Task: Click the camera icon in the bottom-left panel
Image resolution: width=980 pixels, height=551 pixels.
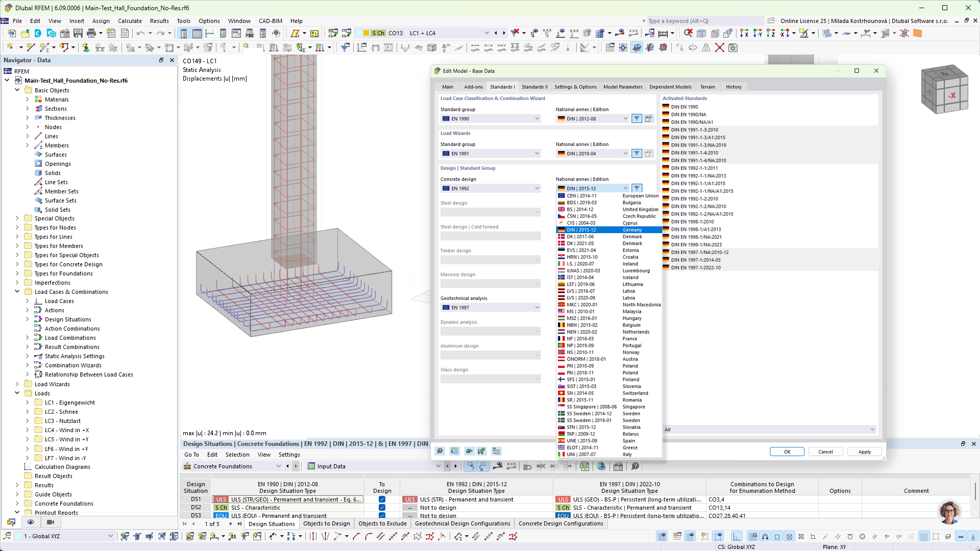Action: pos(51,522)
